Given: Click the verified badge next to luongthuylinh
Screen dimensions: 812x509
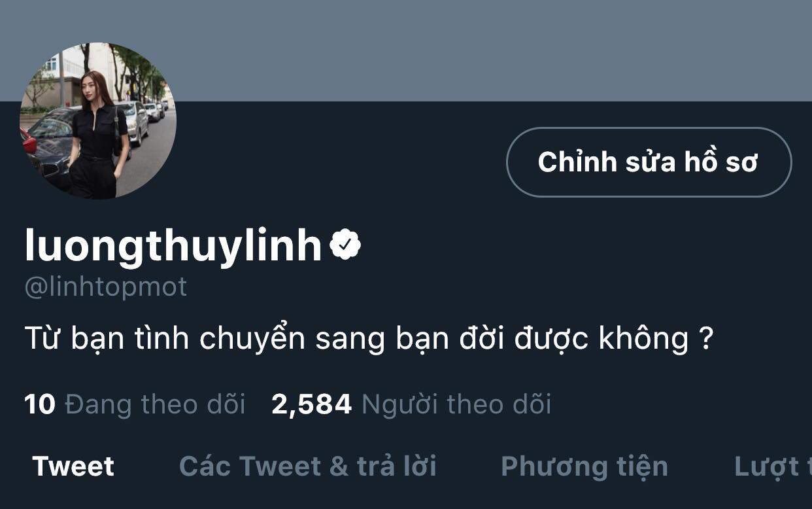Looking at the screenshot, I should [x=345, y=245].
